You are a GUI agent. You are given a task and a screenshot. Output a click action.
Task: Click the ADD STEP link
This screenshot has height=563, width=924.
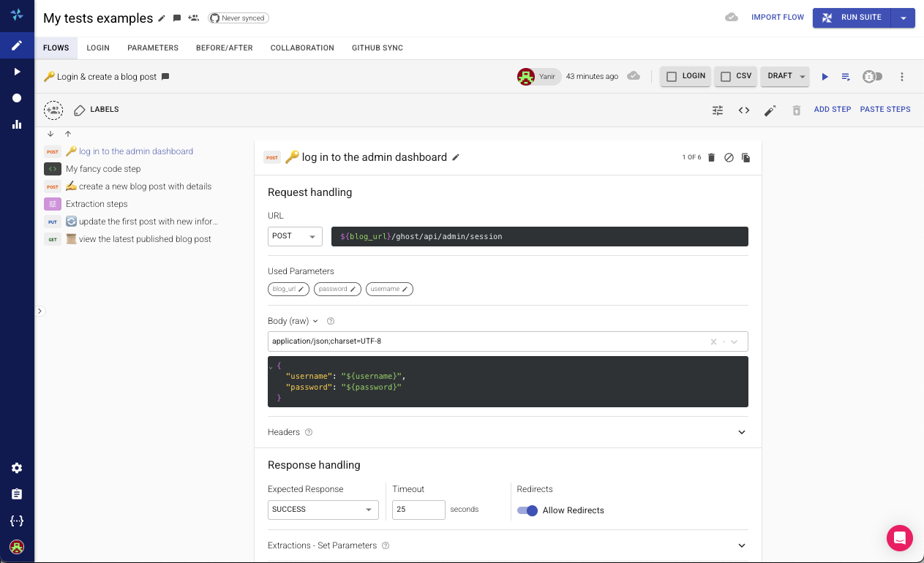coord(833,110)
